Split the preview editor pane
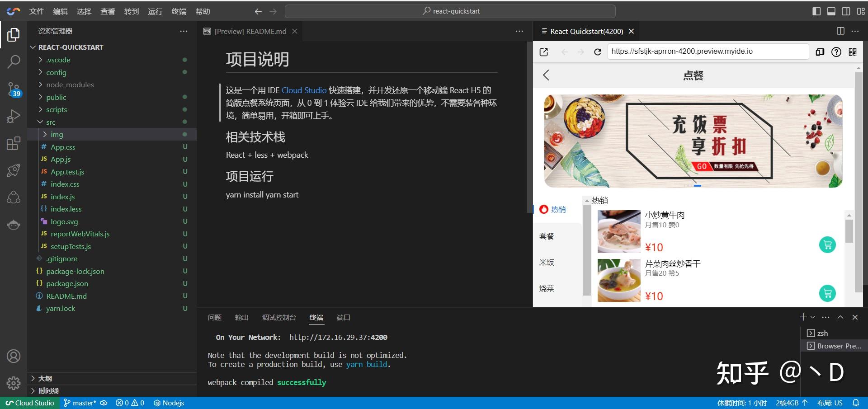This screenshot has width=868, height=409. pos(840,31)
